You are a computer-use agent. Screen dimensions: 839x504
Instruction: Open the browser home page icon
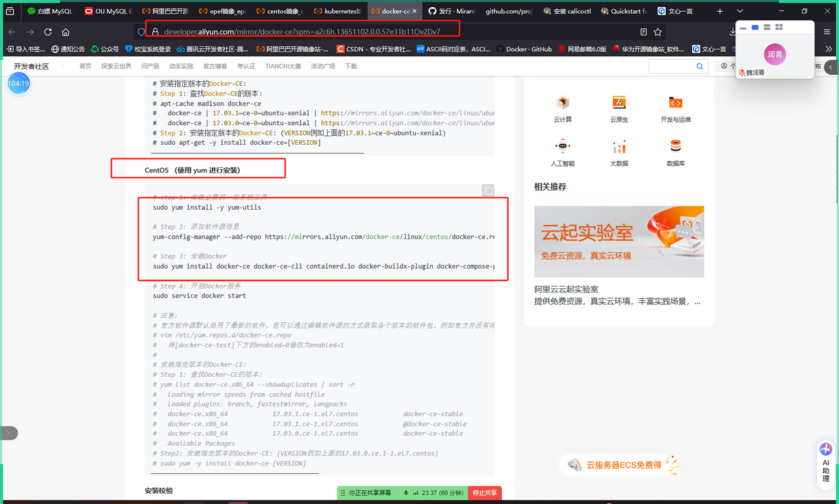coord(66,31)
